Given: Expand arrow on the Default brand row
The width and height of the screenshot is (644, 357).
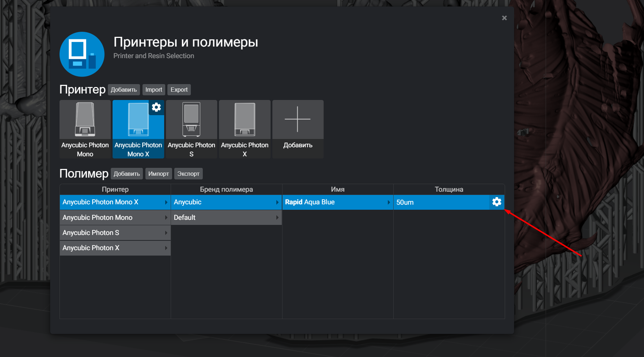Looking at the screenshot, I should pyautogui.click(x=277, y=218).
